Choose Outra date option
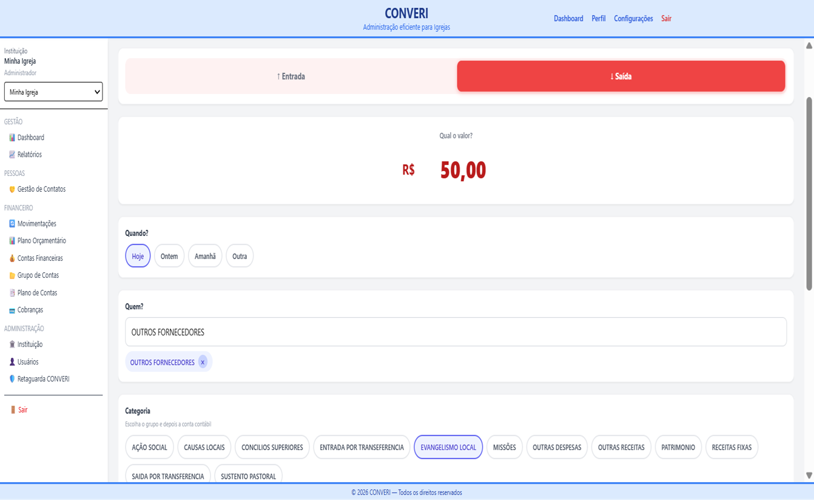Screen dimensions: 814x504 coord(240,256)
